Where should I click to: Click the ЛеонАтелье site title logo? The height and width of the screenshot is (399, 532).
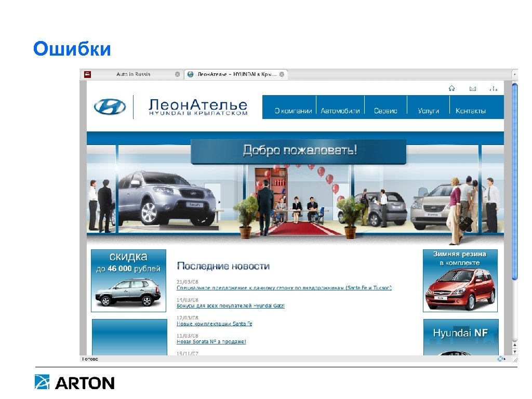coord(198,107)
